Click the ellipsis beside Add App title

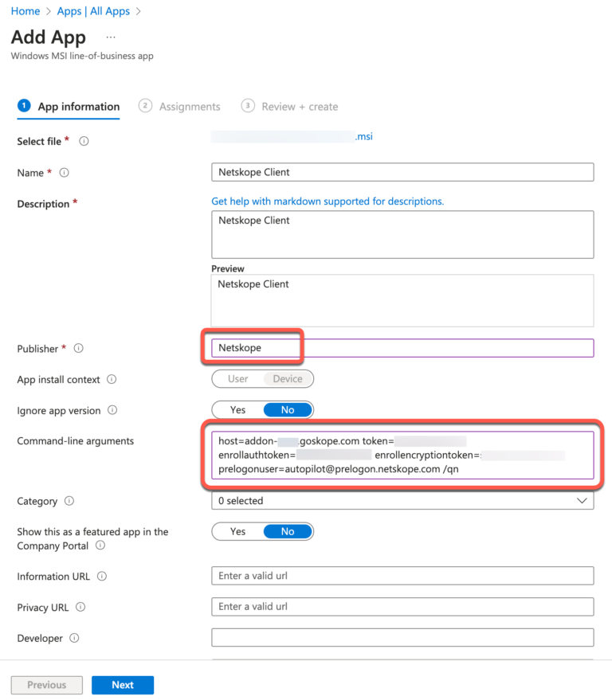(110, 37)
